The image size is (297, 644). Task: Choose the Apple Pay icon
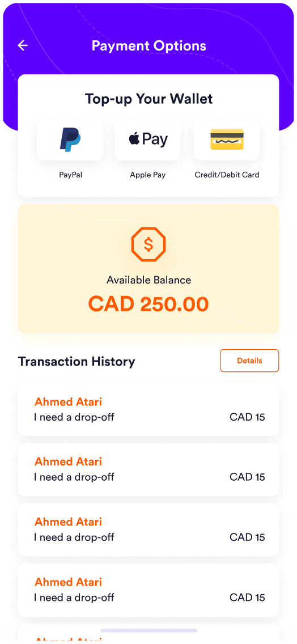pyautogui.click(x=148, y=139)
